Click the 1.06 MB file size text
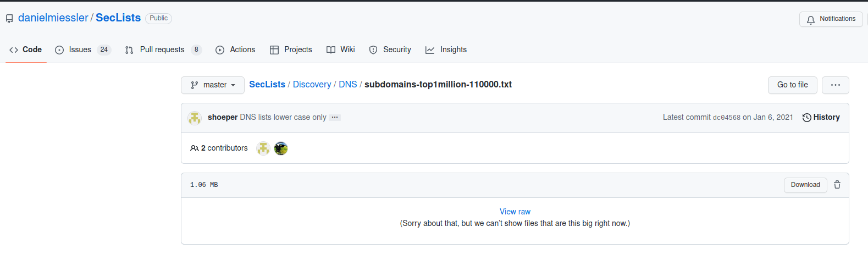Viewport: 868px width, 254px height. 204,185
